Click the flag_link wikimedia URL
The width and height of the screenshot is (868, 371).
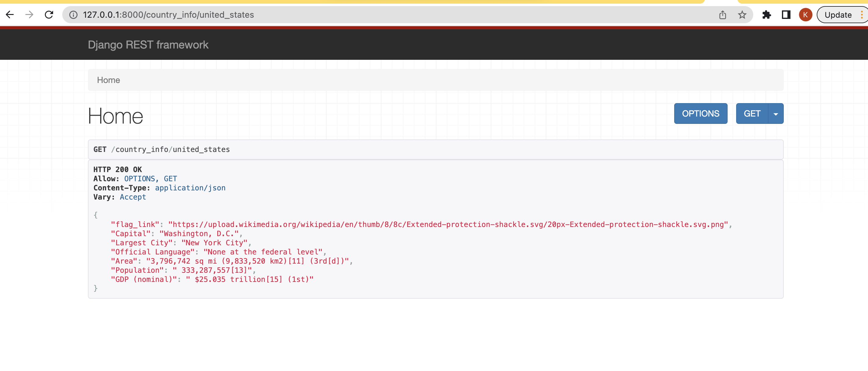[x=447, y=225]
